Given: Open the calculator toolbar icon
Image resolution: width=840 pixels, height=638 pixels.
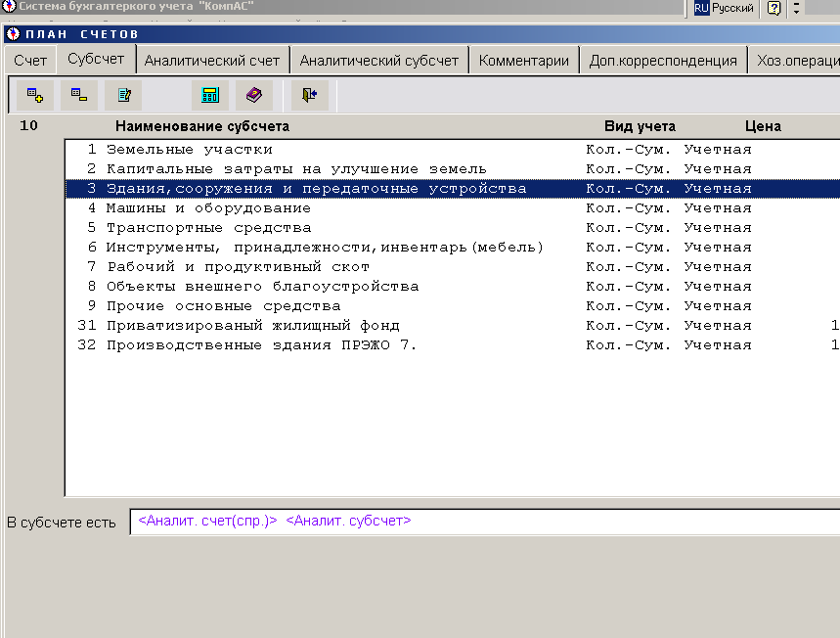Looking at the screenshot, I should click(209, 95).
